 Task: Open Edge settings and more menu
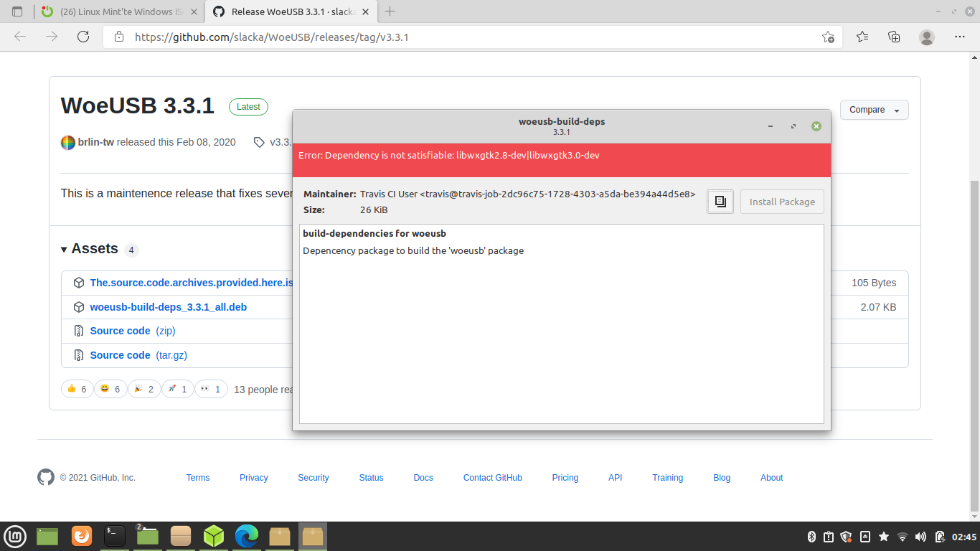click(x=960, y=37)
